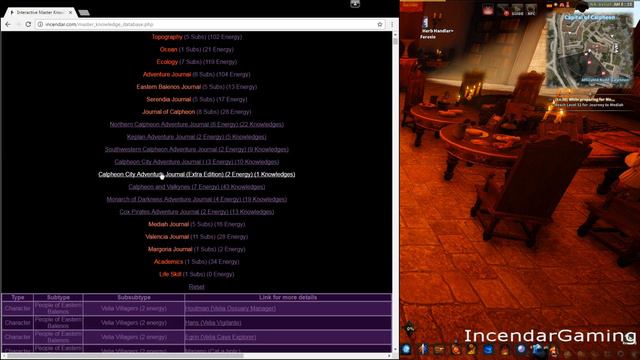Click the solid blue square hotbar icon
Screen dimensions: 640x360
pos(488,349)
